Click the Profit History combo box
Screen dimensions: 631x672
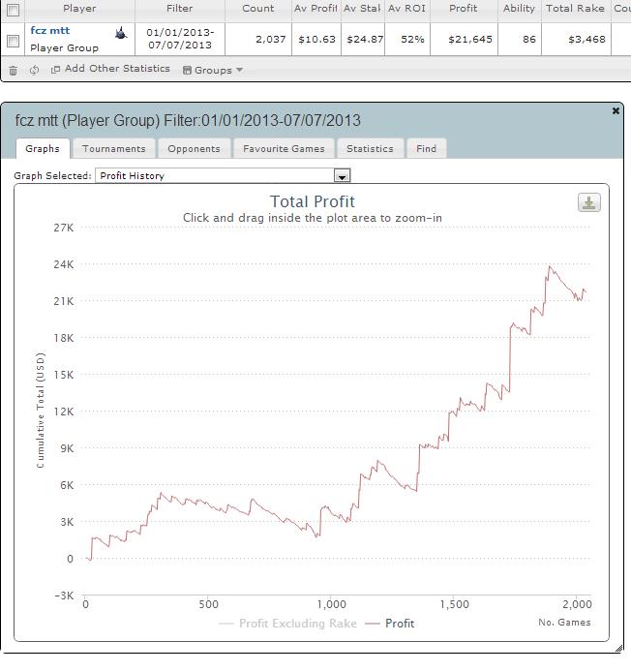223,175
